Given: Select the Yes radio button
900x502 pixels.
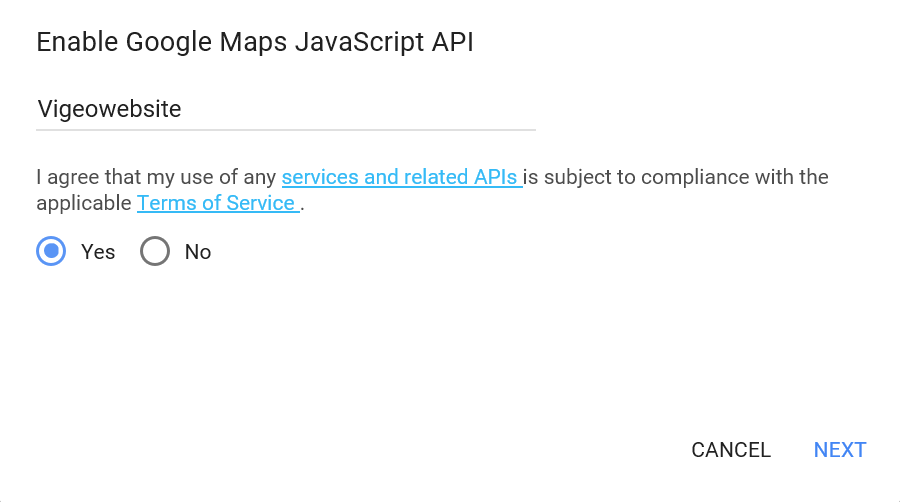Looking at the screenshot, I should (51, 251).
